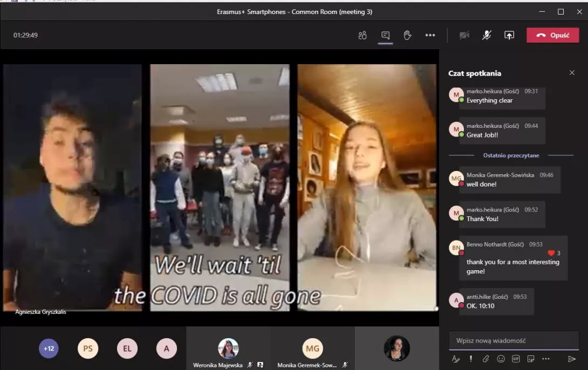The image size is (588, 370).
Task: Attach a file with the paperclip icon
Action: pos(486,359)
